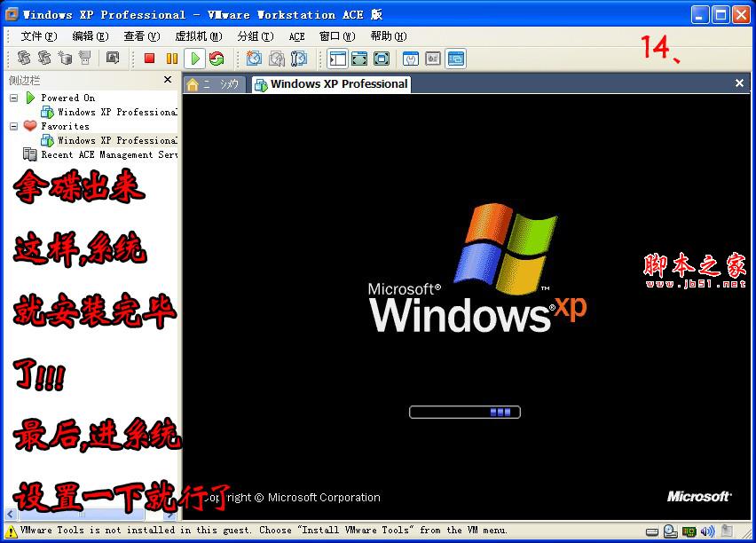756x543 pixels.
Task: Collapse the Favorites tree node
Action: 14,126
